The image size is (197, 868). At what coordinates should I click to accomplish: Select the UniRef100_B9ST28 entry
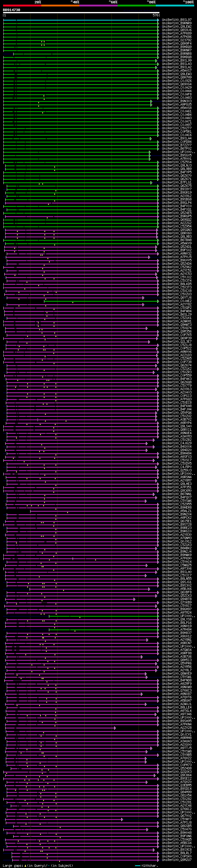click(177, 525)
